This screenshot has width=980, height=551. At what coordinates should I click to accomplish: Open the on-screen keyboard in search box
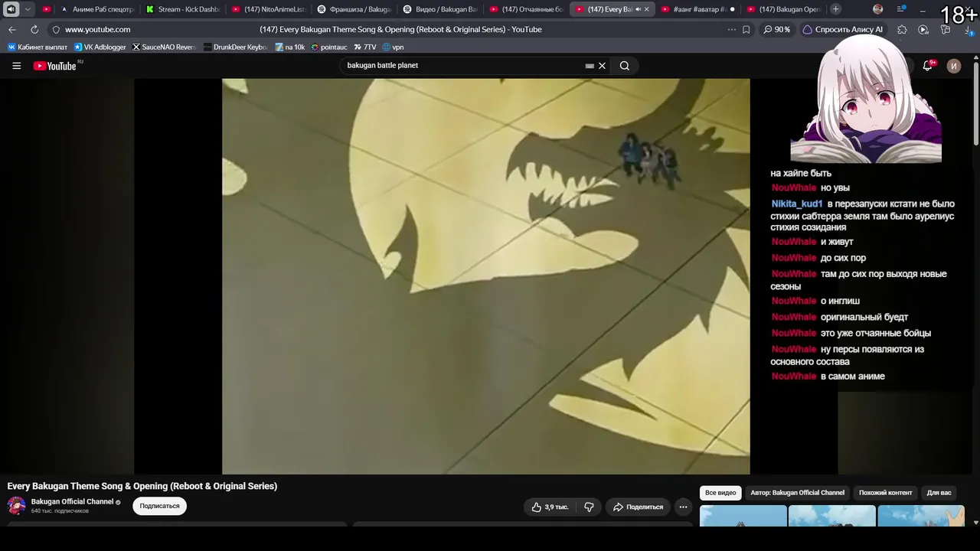click(x=590, y=66)
